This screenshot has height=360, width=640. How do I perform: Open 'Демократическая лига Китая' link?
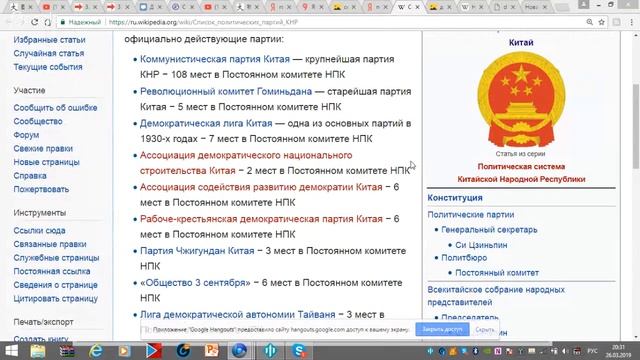[x=206, y=123]
